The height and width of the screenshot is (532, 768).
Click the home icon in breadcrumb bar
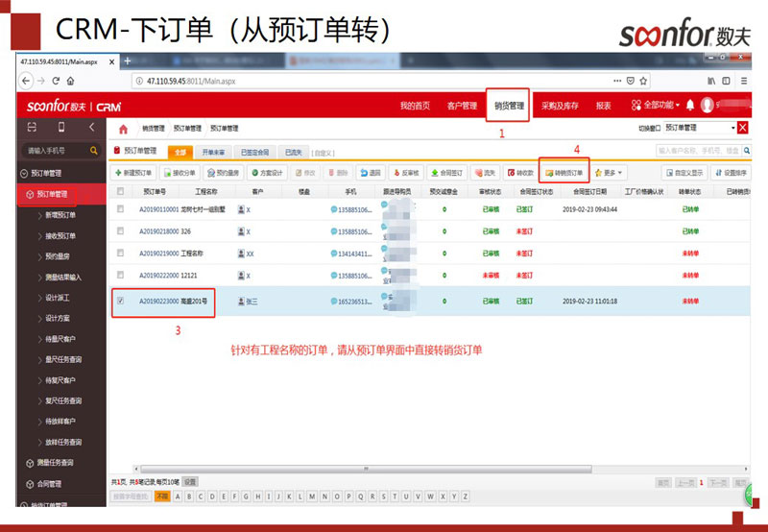coord(123,128)
